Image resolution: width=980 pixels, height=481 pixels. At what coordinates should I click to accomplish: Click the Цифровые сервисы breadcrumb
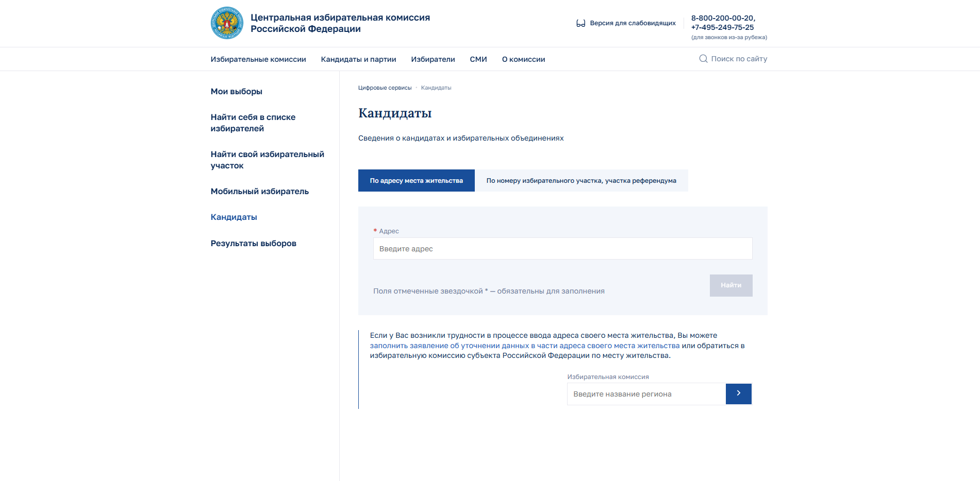(x=385, y=88)
